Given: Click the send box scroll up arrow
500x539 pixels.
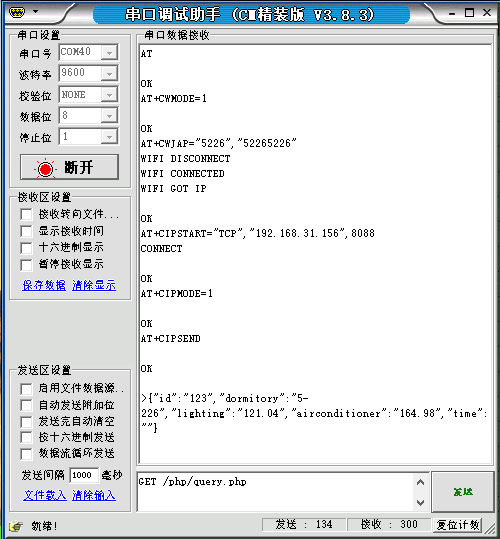Looking at the screenshot, I should [x=420, y=483].
